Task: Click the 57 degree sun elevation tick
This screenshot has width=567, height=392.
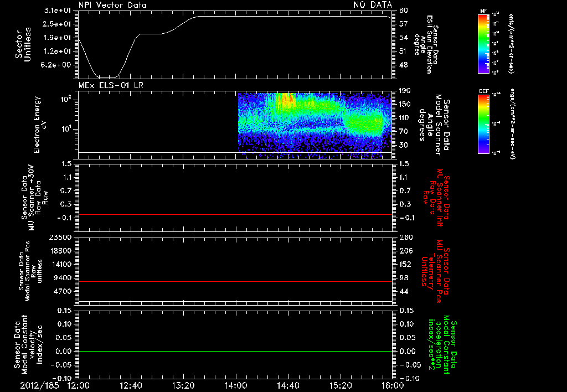Action: coord(404,24)
